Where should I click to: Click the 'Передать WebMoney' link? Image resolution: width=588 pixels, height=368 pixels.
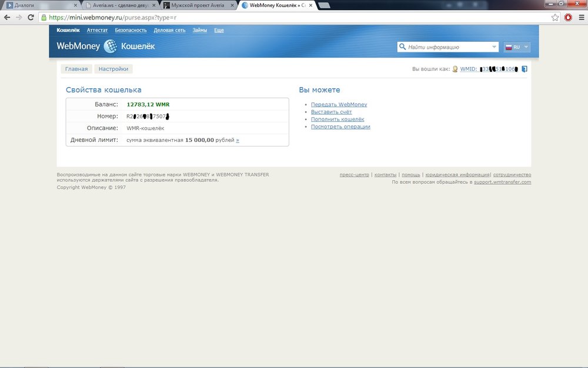pos(339,104)
